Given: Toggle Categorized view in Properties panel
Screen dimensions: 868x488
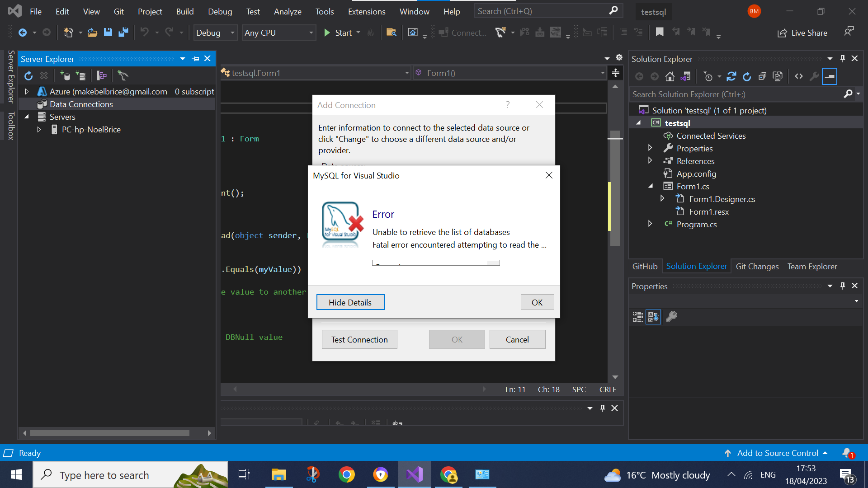Looking at the screenshot, I should [637, 317].
